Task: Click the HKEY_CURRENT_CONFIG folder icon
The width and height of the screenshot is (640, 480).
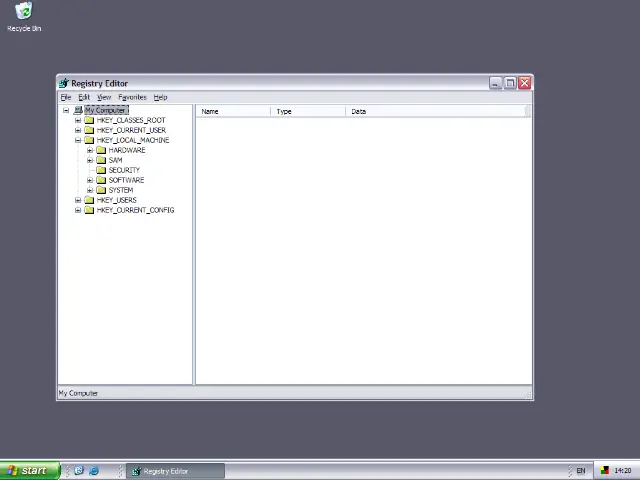Action: [x=89, y=210]
